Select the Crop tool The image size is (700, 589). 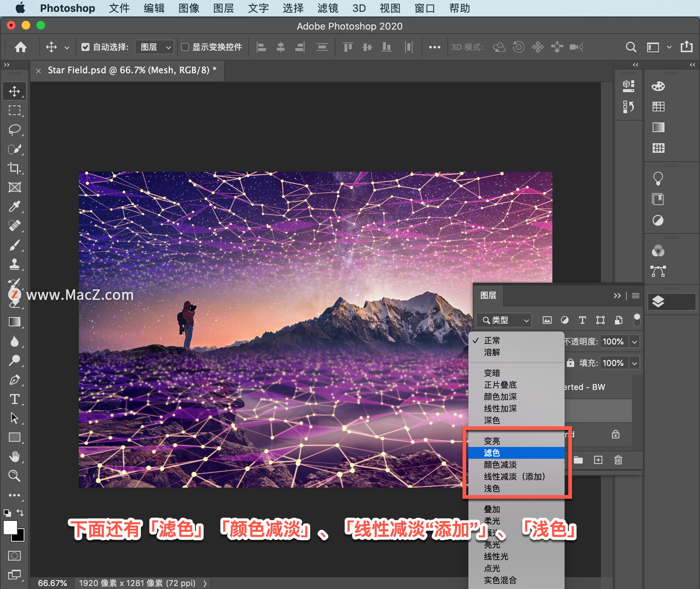click(x=14, y=168)
